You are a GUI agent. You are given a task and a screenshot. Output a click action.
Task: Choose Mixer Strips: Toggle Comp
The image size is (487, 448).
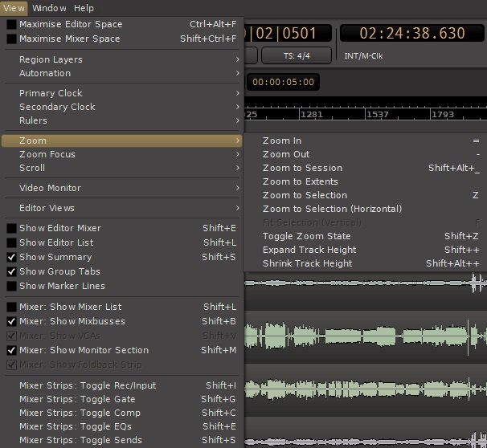click(x=122, y=413)
